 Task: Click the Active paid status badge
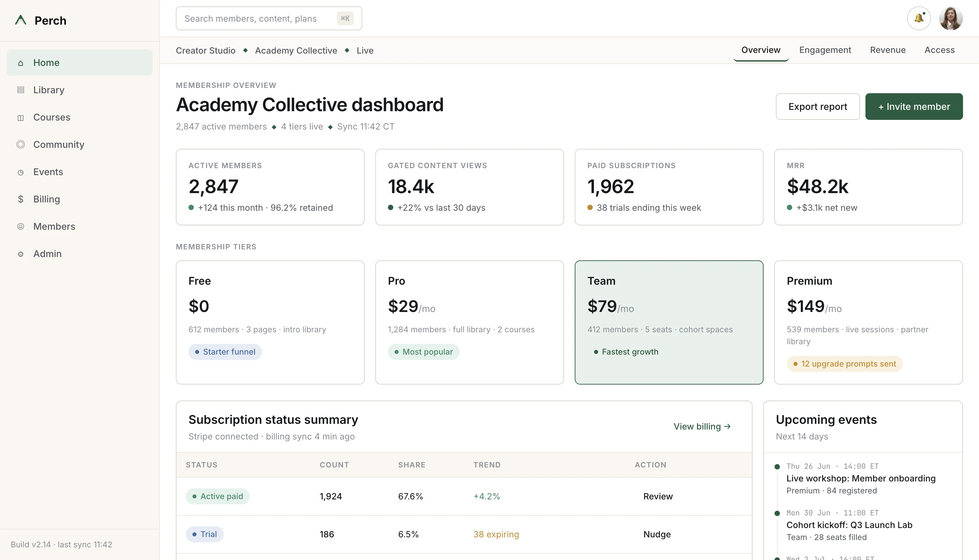(218, 496)
